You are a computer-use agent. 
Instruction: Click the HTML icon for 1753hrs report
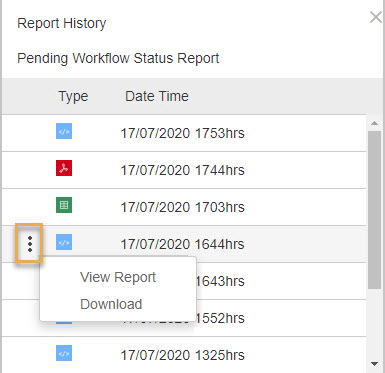[64, 131]
